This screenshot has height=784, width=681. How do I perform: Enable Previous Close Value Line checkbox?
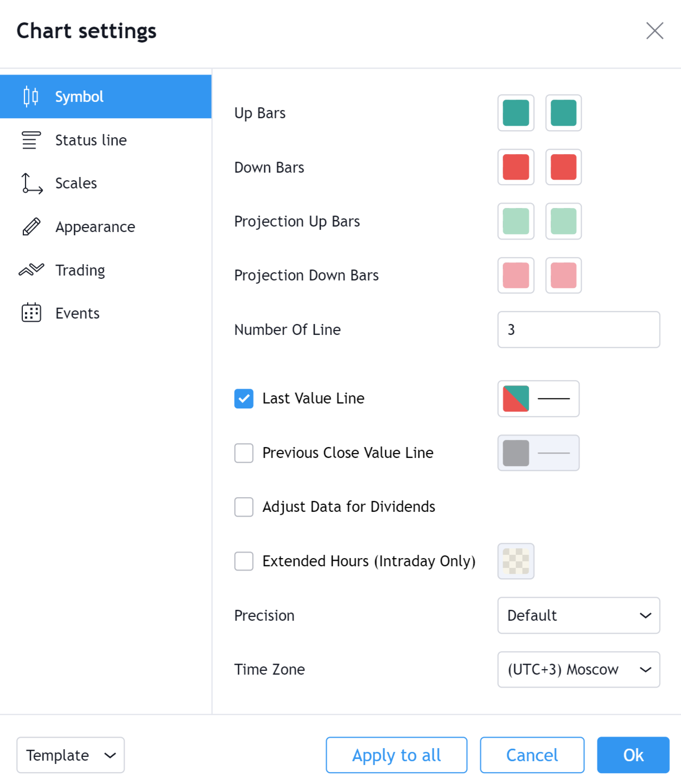tap(244, 453)
